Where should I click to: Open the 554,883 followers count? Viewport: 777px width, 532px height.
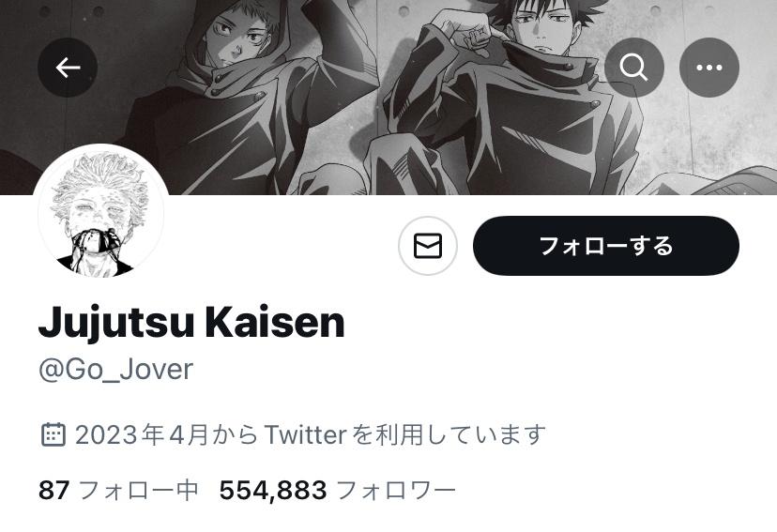tap(273, 490)
